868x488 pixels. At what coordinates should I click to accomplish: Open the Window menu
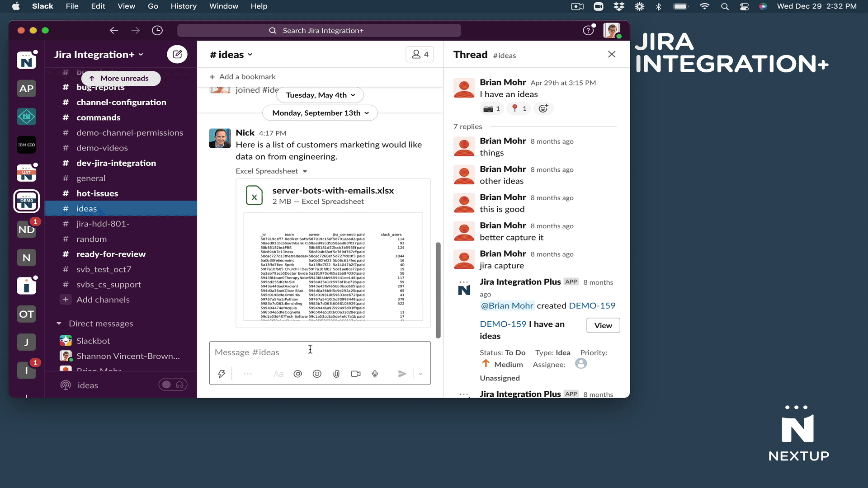pyautogui.click(x=224, y=6)
